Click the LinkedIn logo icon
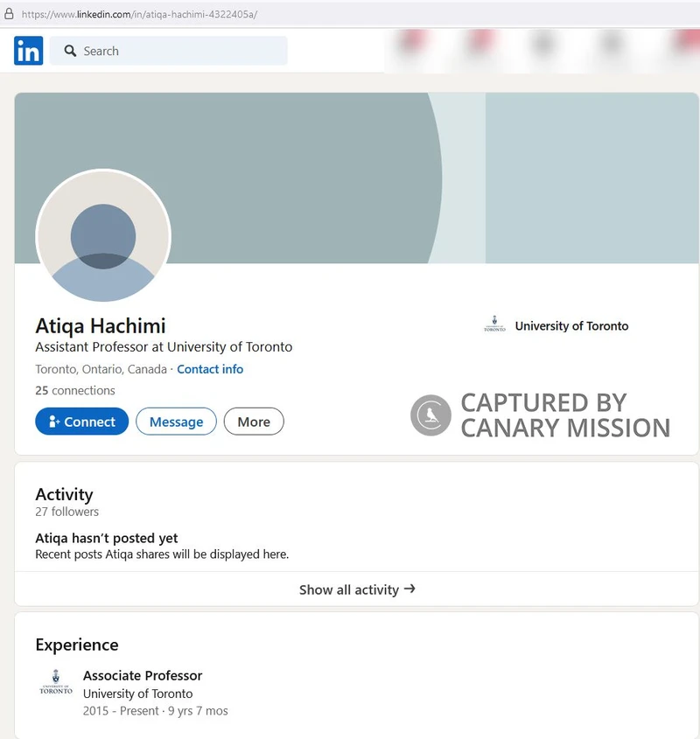The image size is (700, 739). point(28,51)
